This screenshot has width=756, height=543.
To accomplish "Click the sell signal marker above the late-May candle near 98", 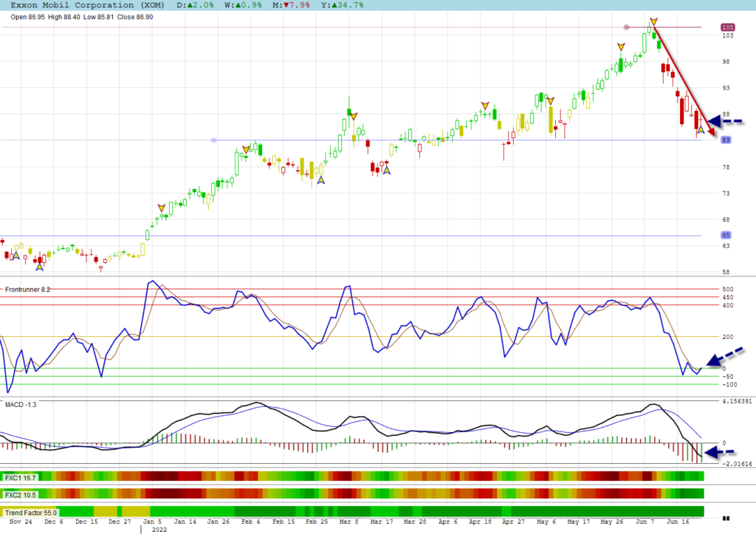I will pyautogui.click(x=621, y=47).
